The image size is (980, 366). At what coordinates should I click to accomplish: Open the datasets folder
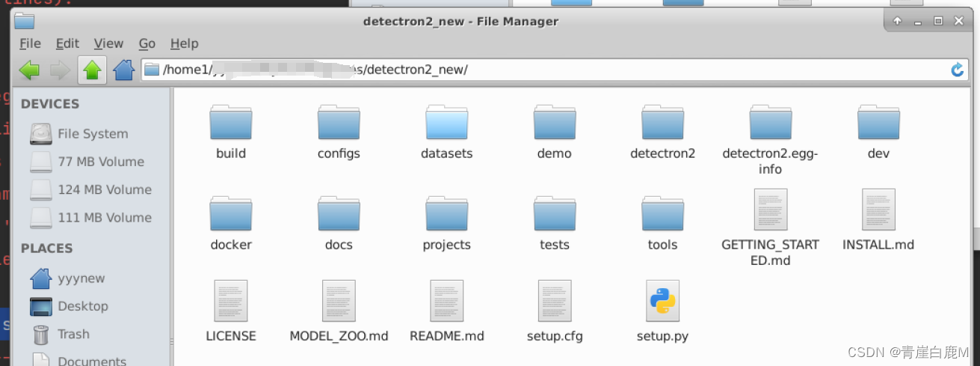(447, 122)
